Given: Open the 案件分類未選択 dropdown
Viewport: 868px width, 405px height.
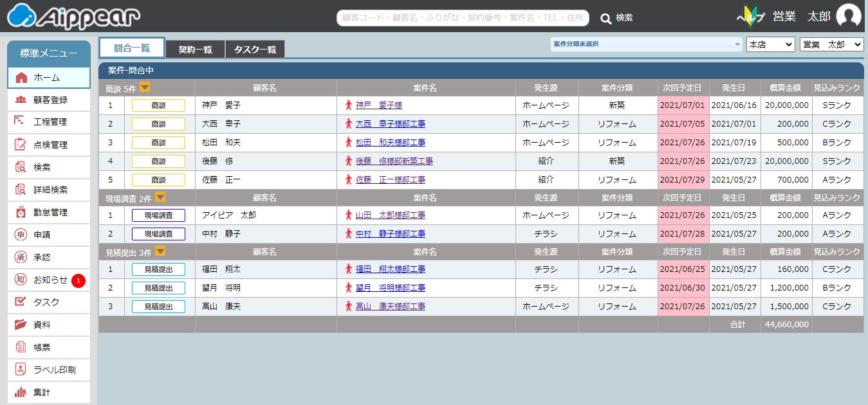Looking at the screenshot, I should pyautogui.click(x=647, y=44).
